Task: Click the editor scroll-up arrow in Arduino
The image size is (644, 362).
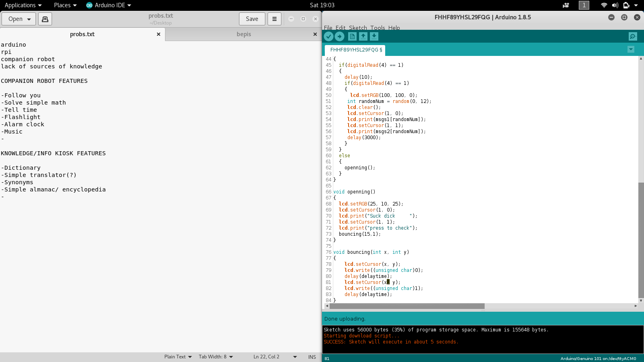Action: 641,59
